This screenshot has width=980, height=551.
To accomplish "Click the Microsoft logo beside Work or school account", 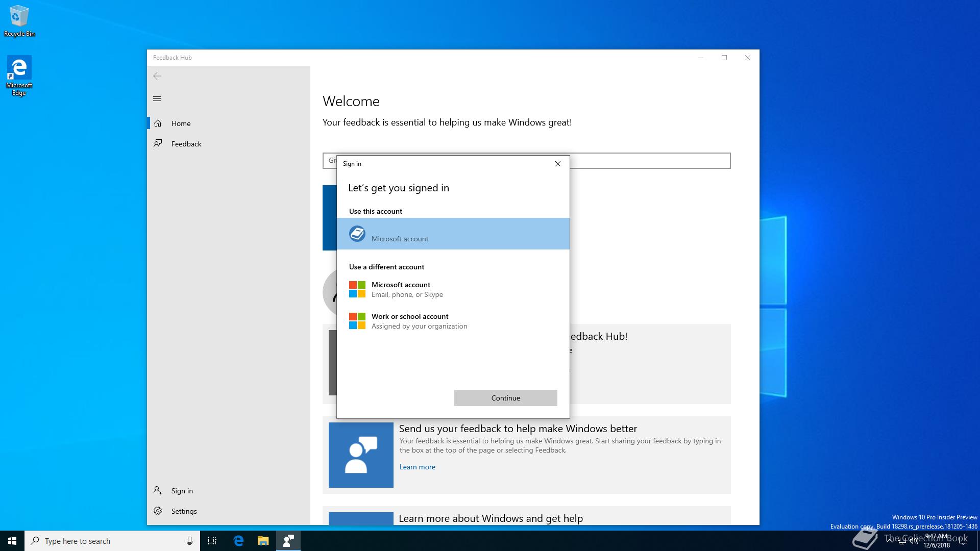I will pyautogui.click(x=357, y=321).
